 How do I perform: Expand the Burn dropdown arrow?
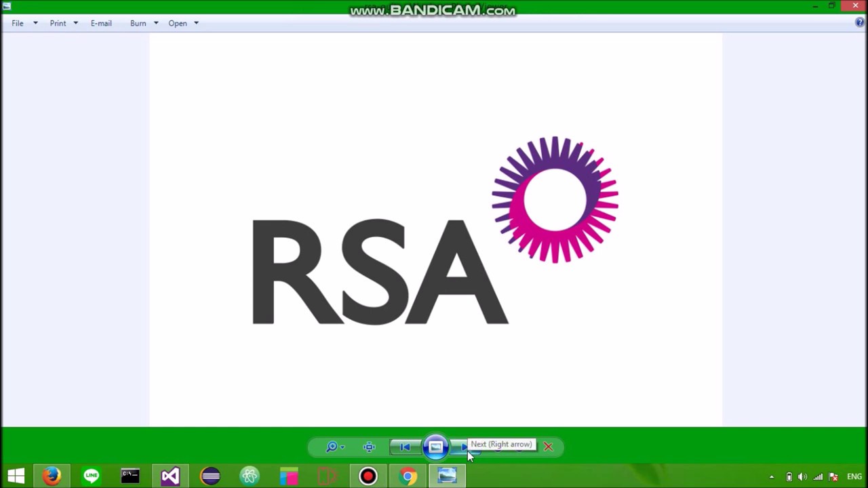pos(155,23)
